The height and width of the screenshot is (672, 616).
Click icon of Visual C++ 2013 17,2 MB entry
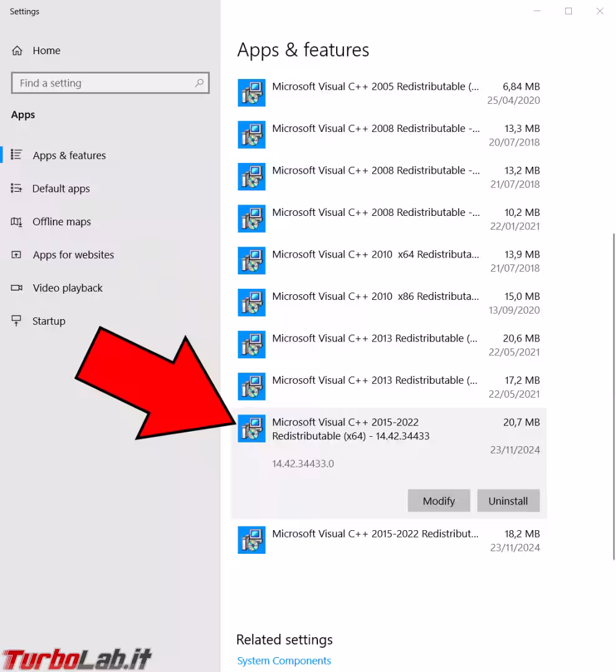(x=251, y=386)
